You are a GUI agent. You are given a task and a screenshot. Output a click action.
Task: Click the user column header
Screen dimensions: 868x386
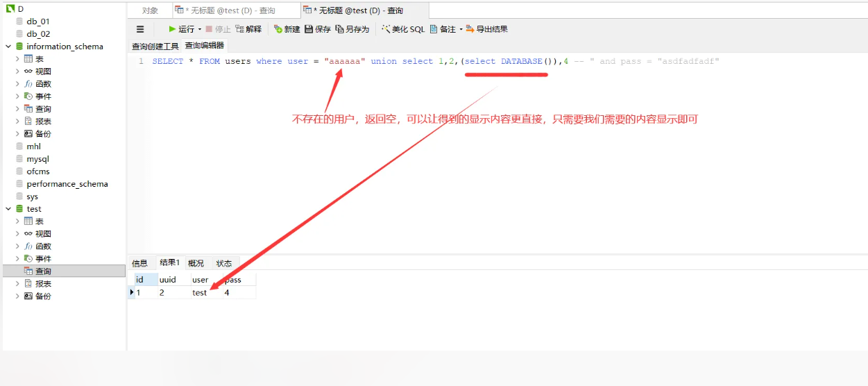[x=206, y=280]
